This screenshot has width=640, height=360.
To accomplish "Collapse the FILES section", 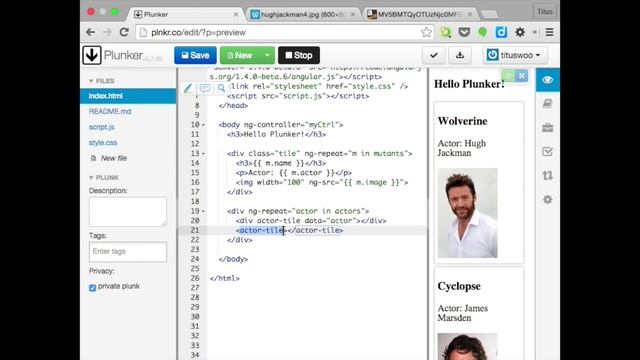I will point(102,81).
